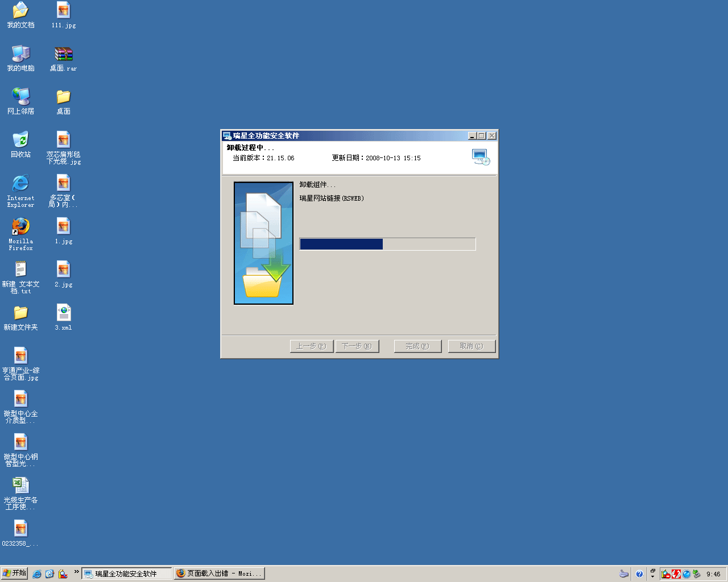The image size is (728, 582).
Task: Select the 新建文件夹 folder
Action: pos(20,317)
